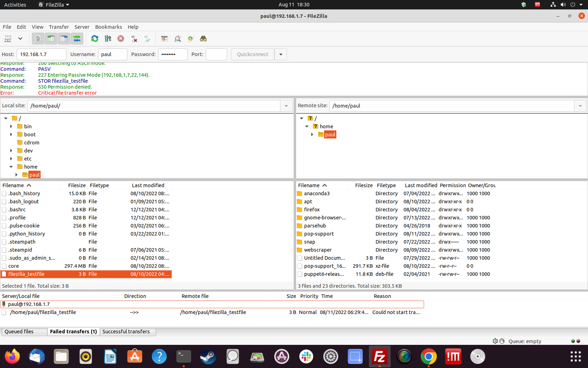The height and width of the screenshot is (368, 588).
Task: Open the Bookmarks menu
Action: click(108, 27)
